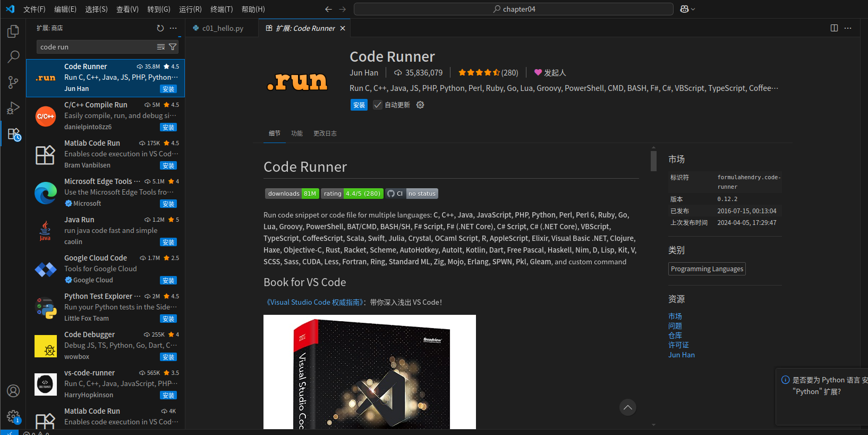The width and height of the screenshot is (868, 435).
Task: Open the 问题 issues resource link
Action: click(675, 326)
